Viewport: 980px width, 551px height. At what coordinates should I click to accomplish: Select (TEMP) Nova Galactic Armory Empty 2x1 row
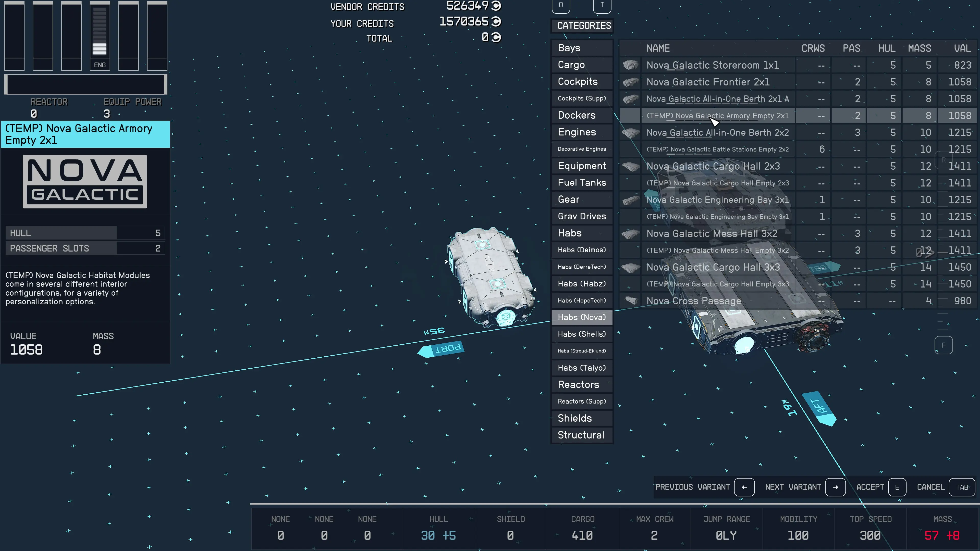[x=798, y=116]
